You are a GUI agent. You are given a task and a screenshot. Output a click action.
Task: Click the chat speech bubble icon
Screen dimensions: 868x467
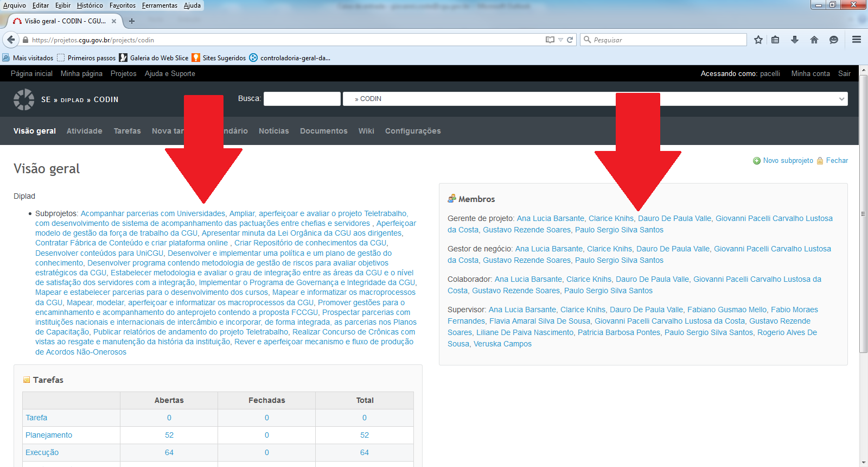[834, 40]
